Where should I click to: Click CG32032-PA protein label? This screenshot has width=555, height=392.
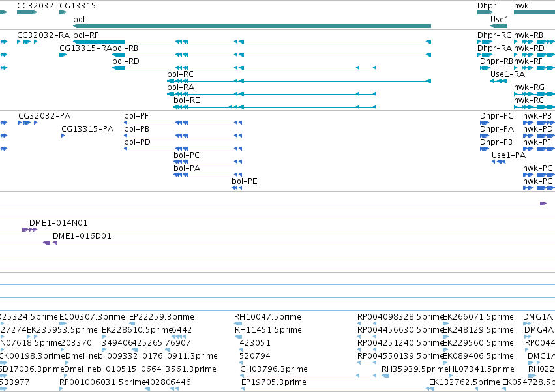[x=44, y=116]
